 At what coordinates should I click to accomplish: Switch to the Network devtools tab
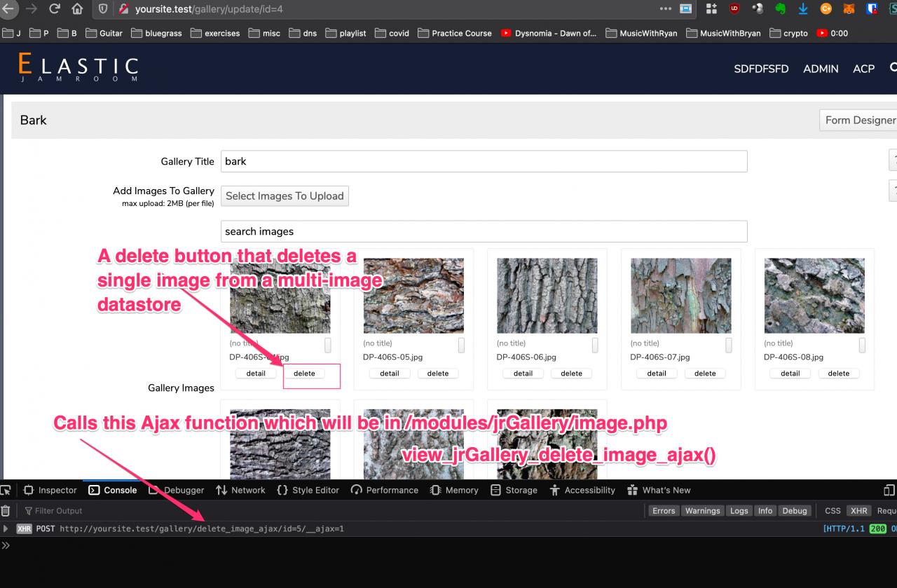(x=240, y=490)
